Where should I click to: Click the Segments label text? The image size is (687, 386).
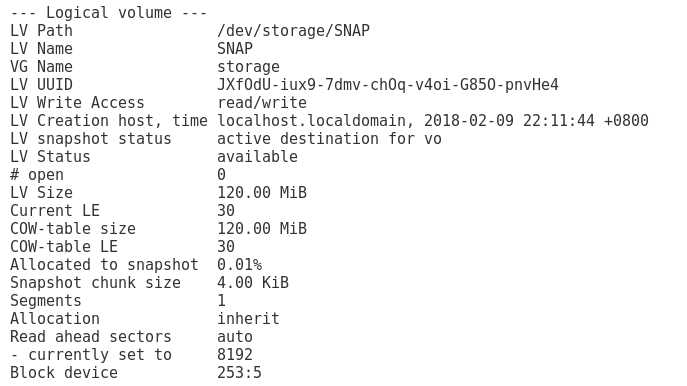[46, 301]
